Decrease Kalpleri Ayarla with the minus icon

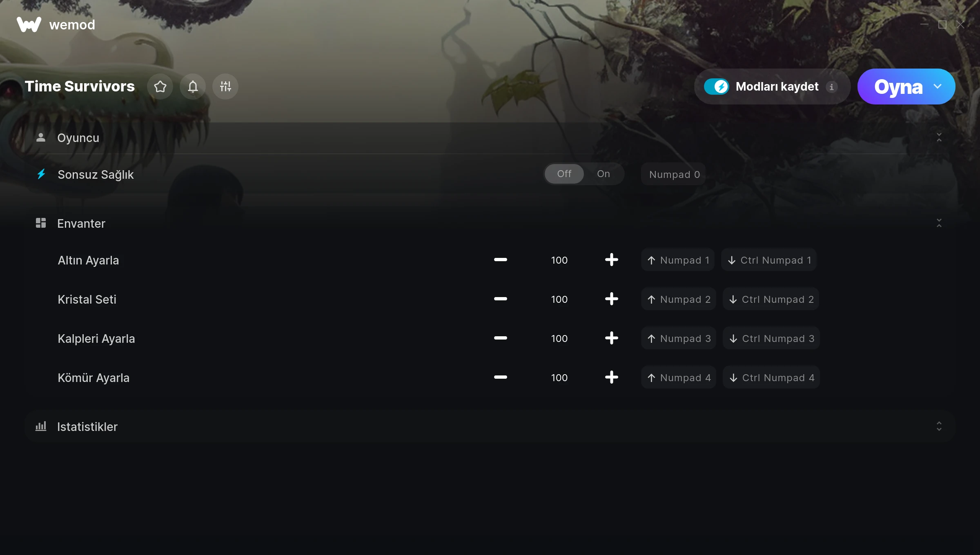tap(500, 338)
